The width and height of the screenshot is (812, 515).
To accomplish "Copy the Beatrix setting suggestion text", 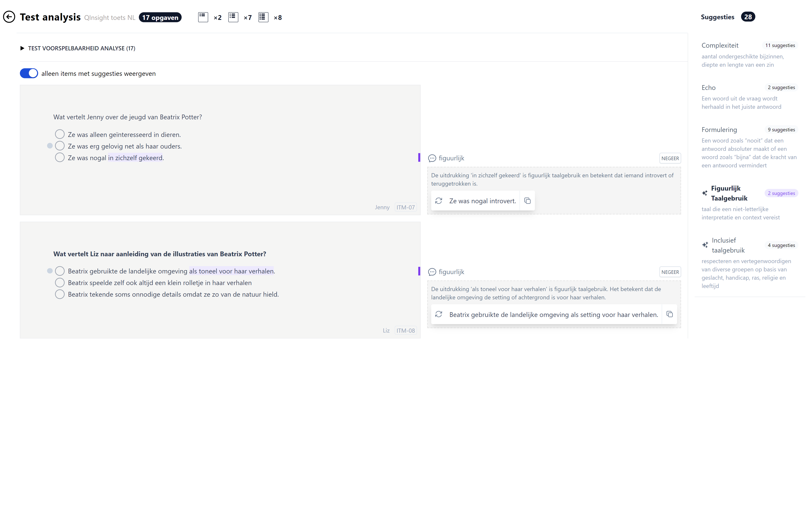I will [670, 314].
